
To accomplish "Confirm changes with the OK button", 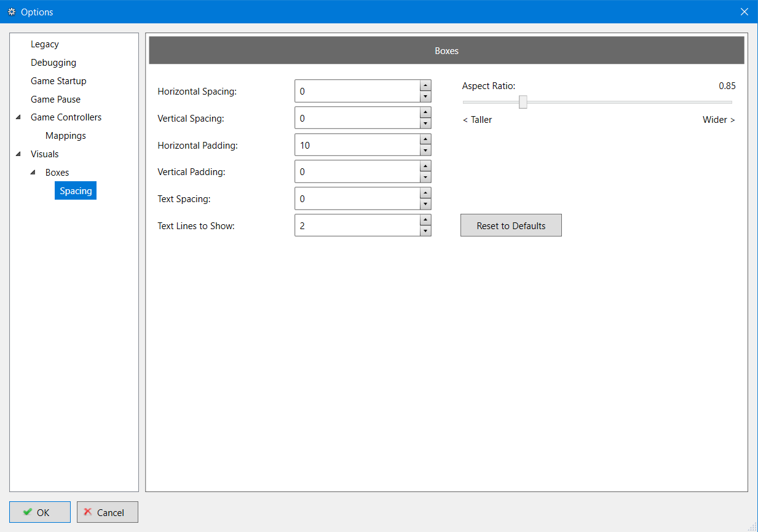I will pos(40,512).
